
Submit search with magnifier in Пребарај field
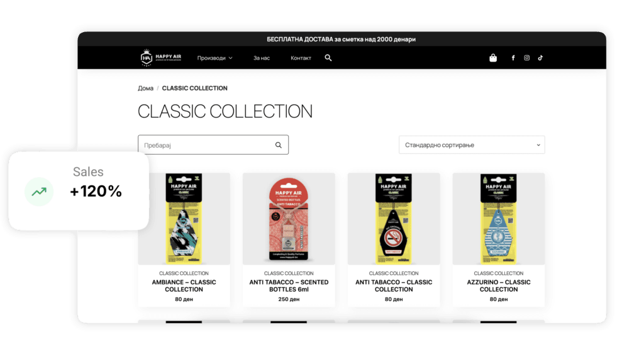click(279, 145)
